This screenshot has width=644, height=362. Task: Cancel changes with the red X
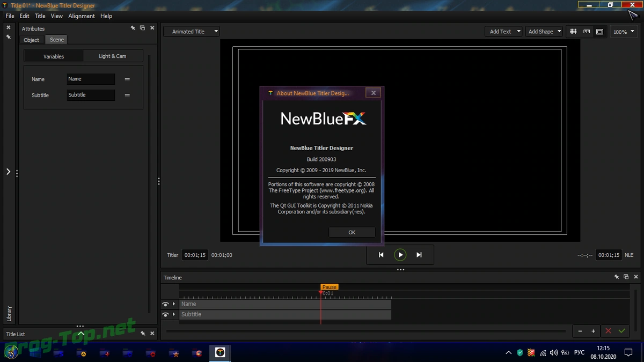point(608,331)
